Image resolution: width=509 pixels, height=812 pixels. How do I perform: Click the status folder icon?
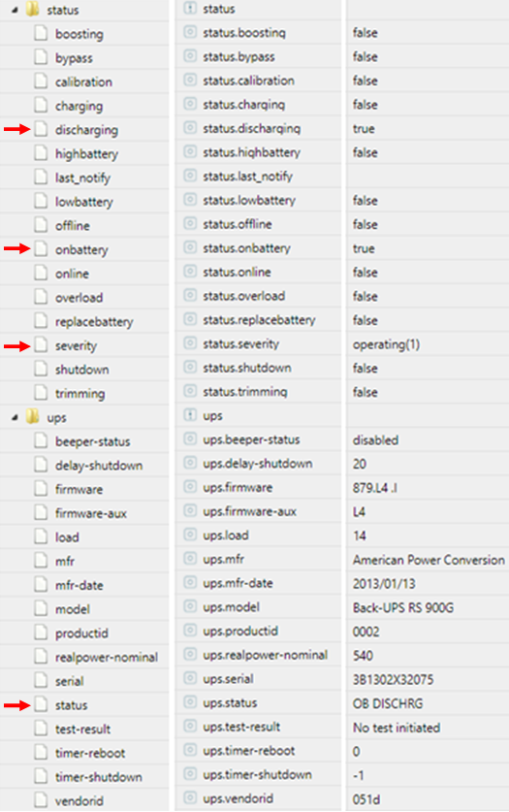click(33, 9)
